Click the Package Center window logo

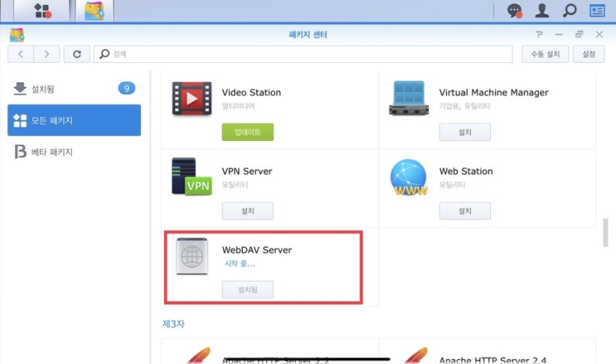[17, 34]
